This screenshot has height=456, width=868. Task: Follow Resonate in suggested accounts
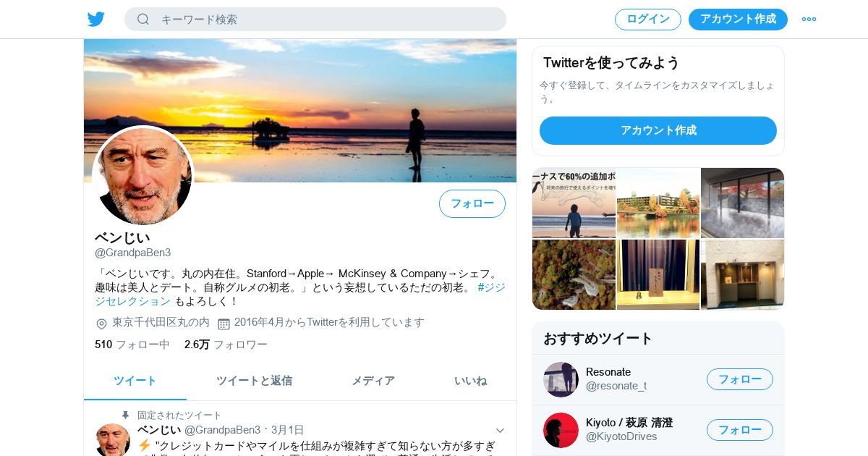(740, 379)
